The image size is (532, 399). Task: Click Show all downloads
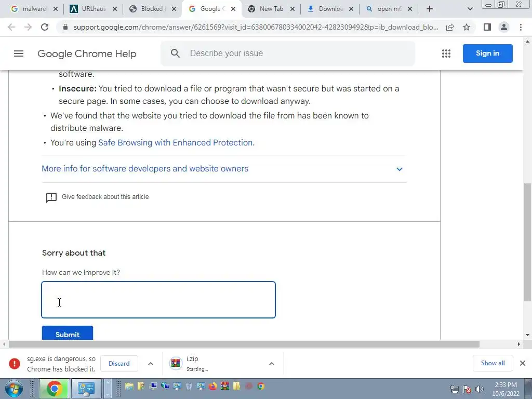[x=493, y=363]
